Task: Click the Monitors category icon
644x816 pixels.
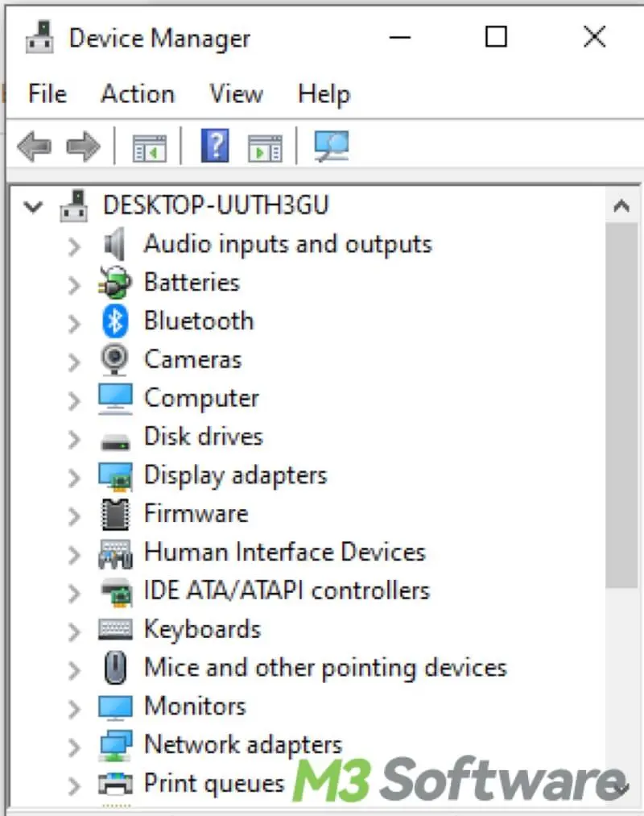Action: (115, 707)
